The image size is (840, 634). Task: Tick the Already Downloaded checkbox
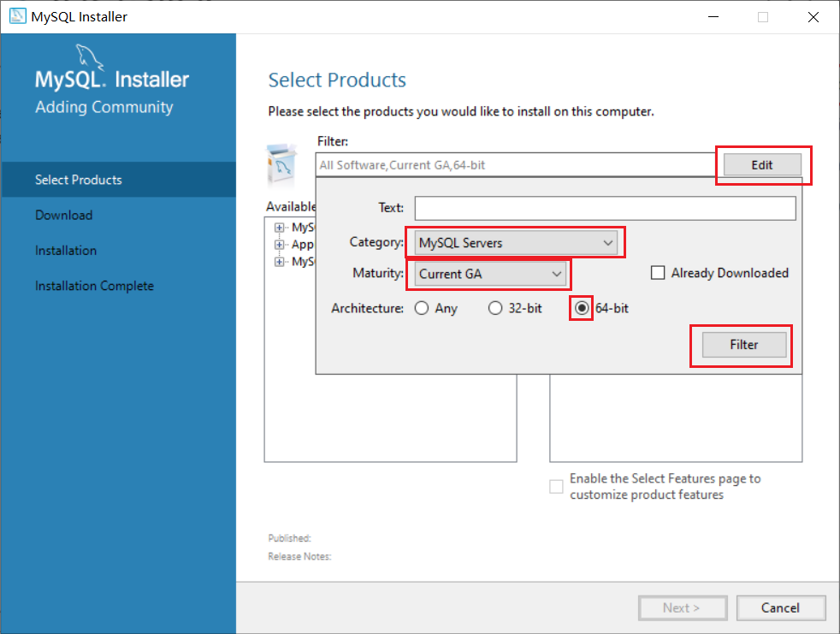pyautogui.click(x=657, y=273)
